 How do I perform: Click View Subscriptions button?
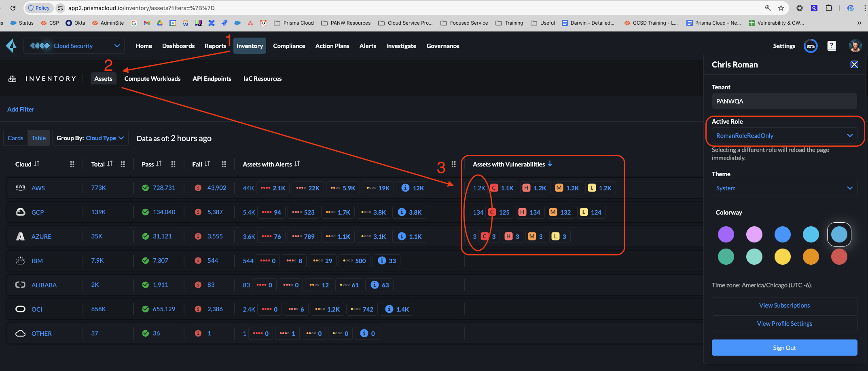tap(784, 305)
